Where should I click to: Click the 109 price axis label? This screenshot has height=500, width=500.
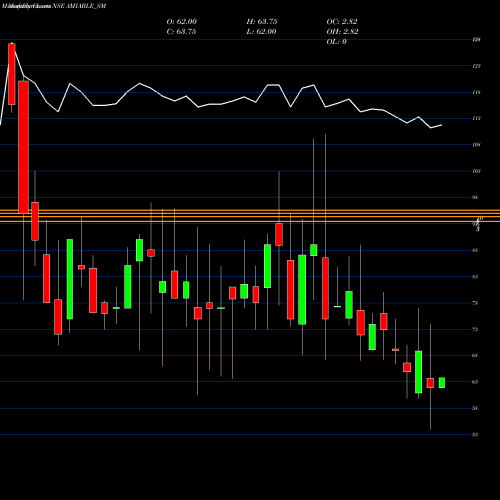coord(476,145)
